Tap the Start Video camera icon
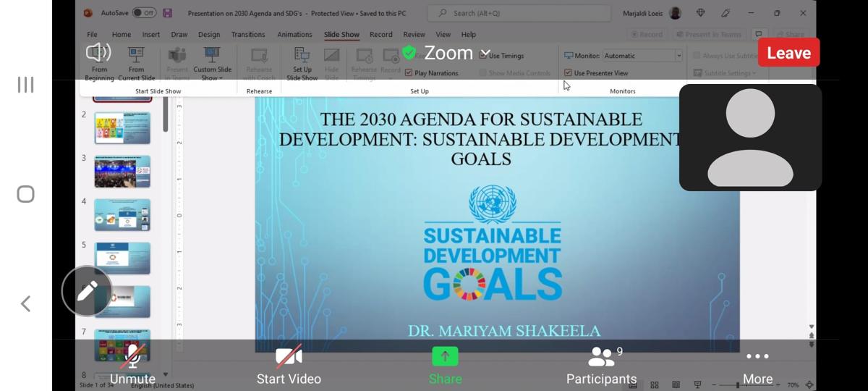This screenshot has height=391, width=868. (x=289, y=357)
